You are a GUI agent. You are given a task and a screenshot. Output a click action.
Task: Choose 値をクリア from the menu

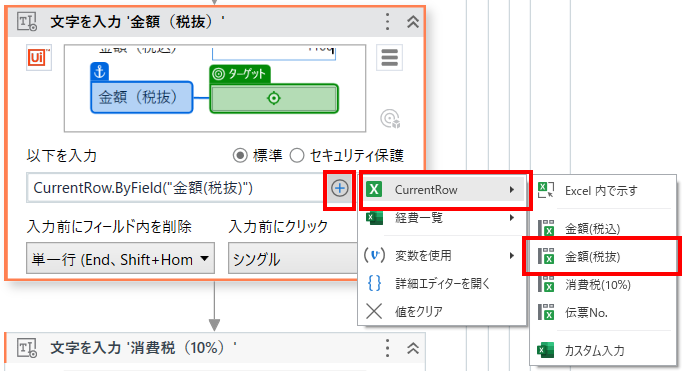442,312
